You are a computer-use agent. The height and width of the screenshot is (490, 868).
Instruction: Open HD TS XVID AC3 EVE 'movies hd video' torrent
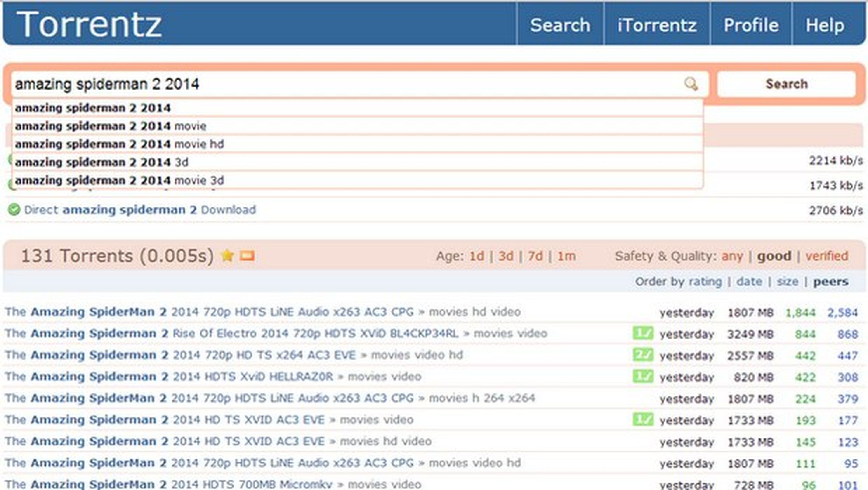pos(165,441)
